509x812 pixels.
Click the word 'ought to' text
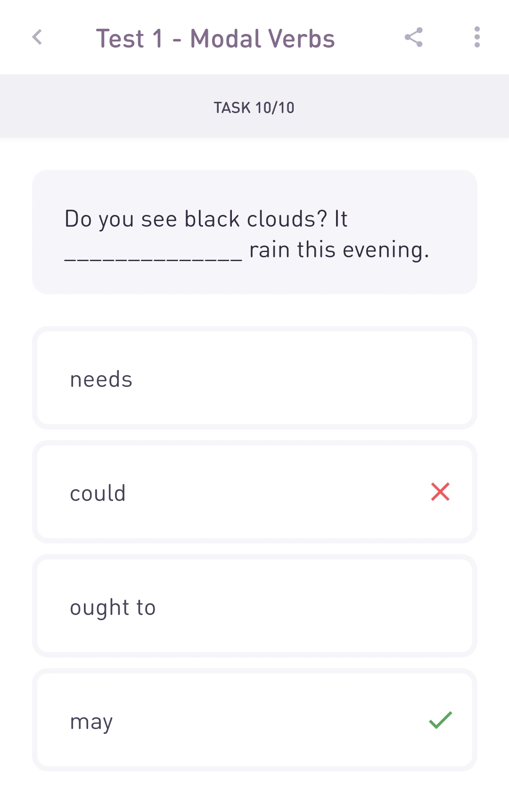[x=113, y=607]
